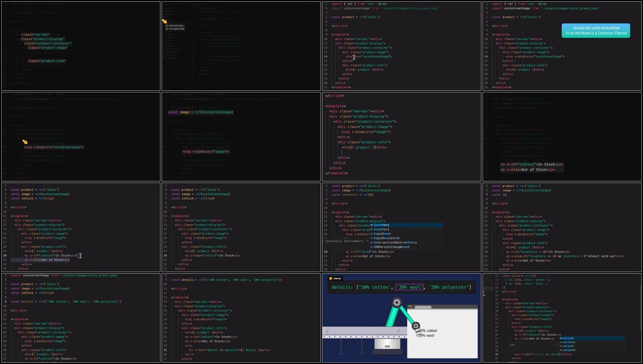Click the blue 'JavaScript code embedded' callout
643x364 pixels.
point(596,31)
